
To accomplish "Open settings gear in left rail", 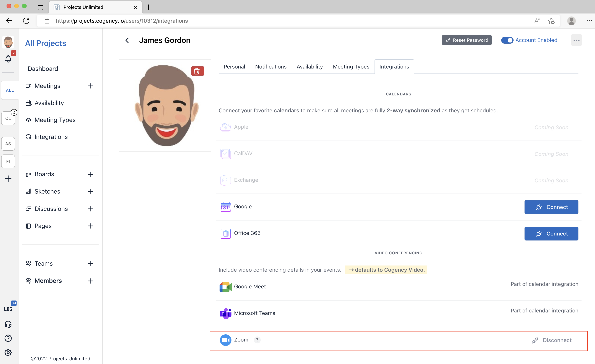I will pos(8,352).
